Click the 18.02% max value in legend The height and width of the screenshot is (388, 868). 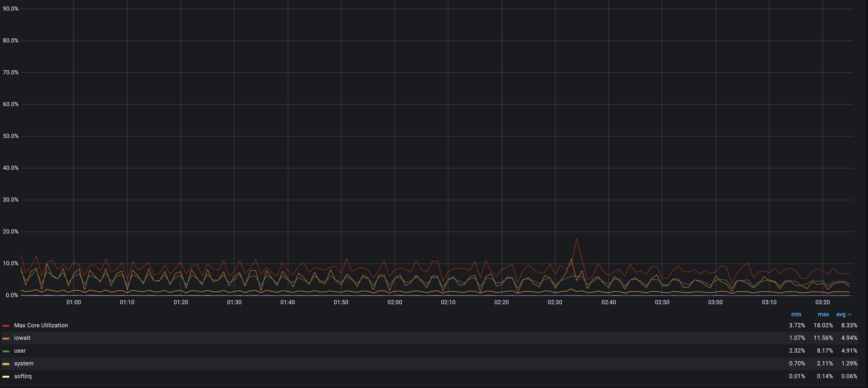[823, 325]
